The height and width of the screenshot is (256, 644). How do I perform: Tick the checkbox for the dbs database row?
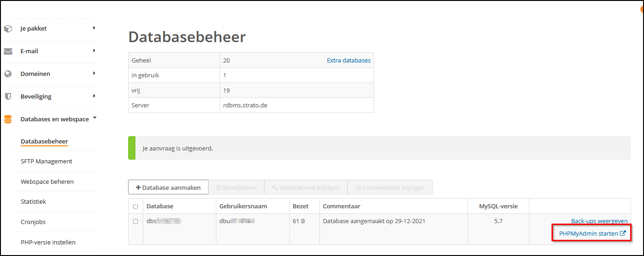tap(135, 221)
